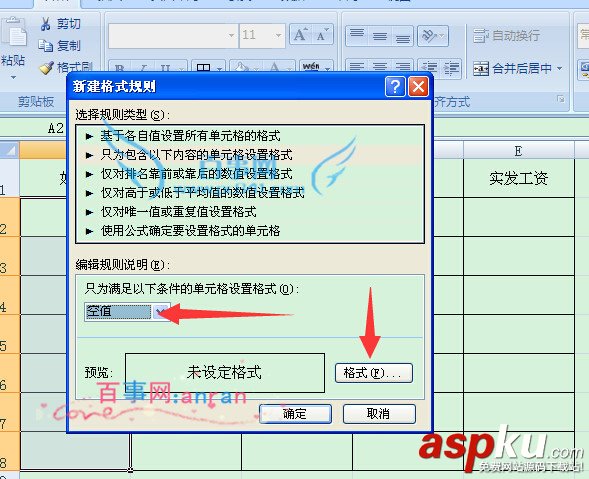The width and height of the screenshot is (589, 479).
Task: Open the Merge and Center dropdown arrow
Action: [x=560, y=68]
